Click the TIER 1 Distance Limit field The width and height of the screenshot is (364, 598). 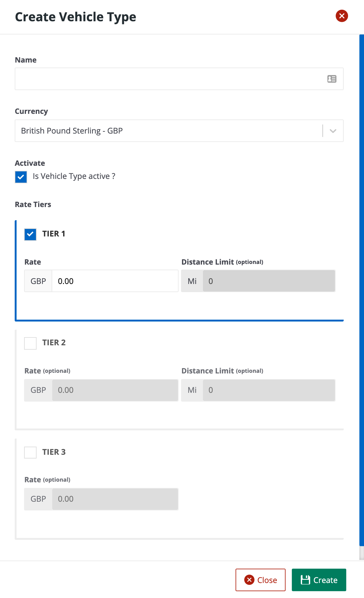tap(268, 281)
